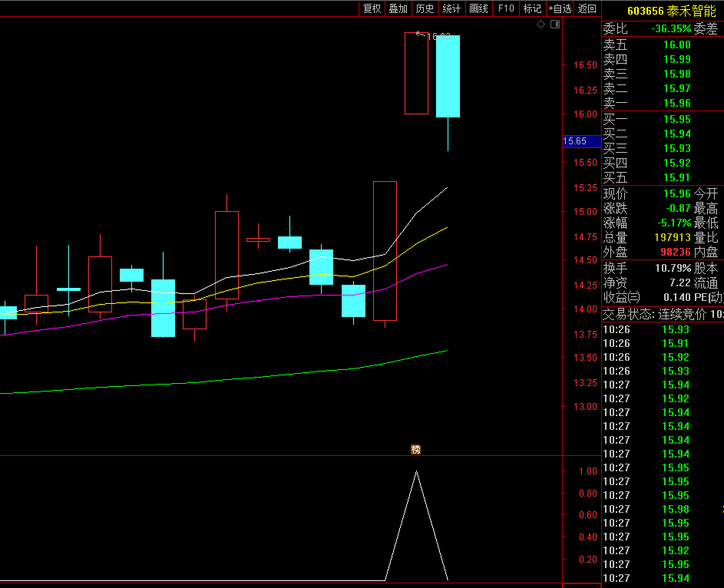Image resolution: width=724 pixels, height=588 pixels.
Task: Click the 13.00 label on price axis
Action: tap(585, 407)
